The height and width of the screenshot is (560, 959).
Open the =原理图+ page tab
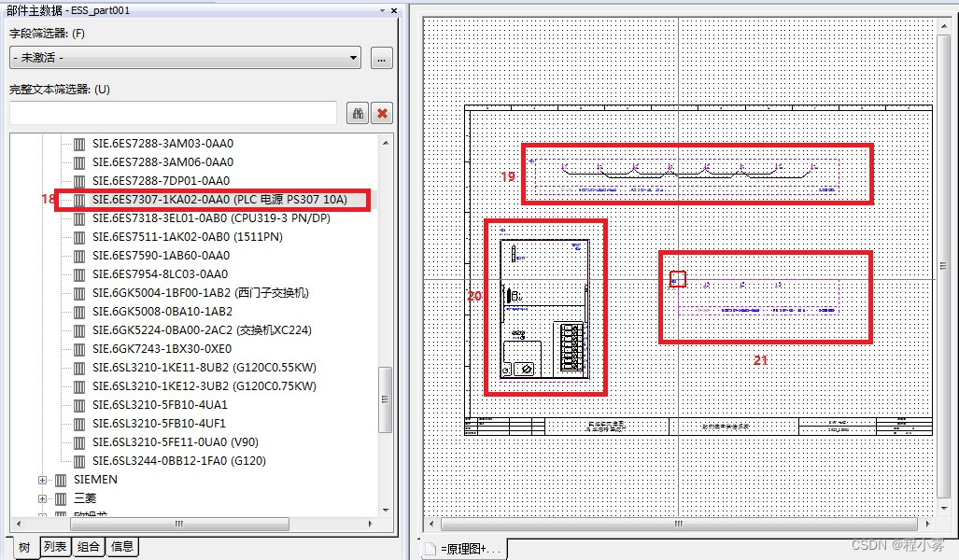pyautogui.click(x=463, y=549)
